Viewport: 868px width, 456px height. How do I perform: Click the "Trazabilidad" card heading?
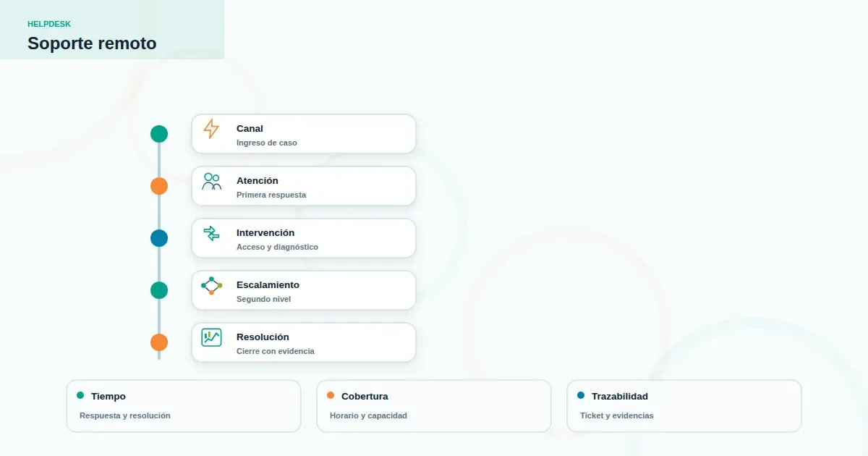pyautogui.click(x=620, y=397)
